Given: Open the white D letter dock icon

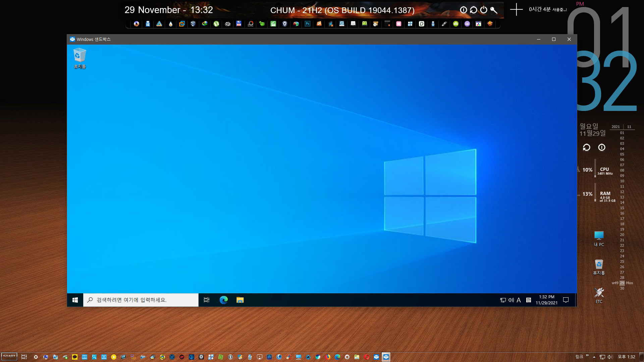Looking at the screenshot, I should [x=422, y=24].
